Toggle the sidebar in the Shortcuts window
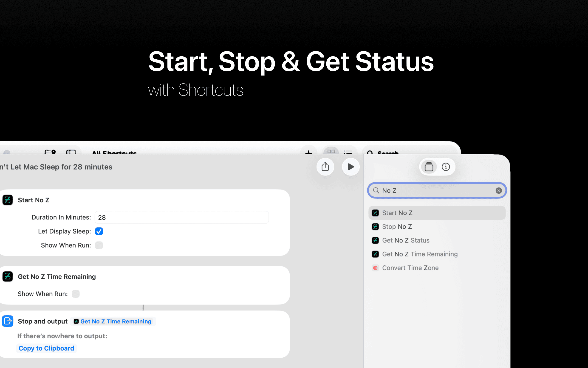The height and width of the screenshot is (368, 588). pyautogui.click(x=71, y=152)
